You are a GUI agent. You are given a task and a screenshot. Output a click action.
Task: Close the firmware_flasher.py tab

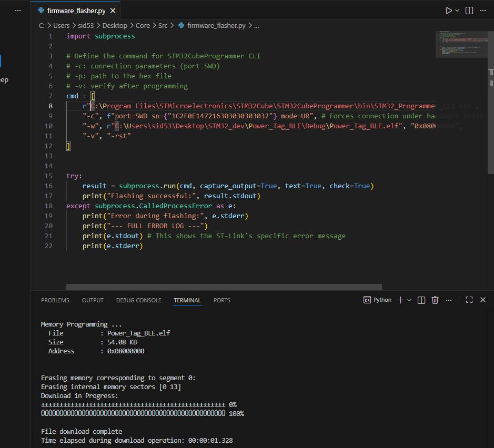[113, 11]
